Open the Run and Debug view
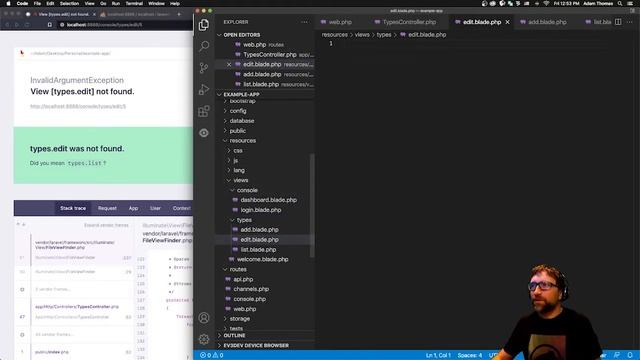This screenshot has height=360, width=640. click(x=204, y=89)
